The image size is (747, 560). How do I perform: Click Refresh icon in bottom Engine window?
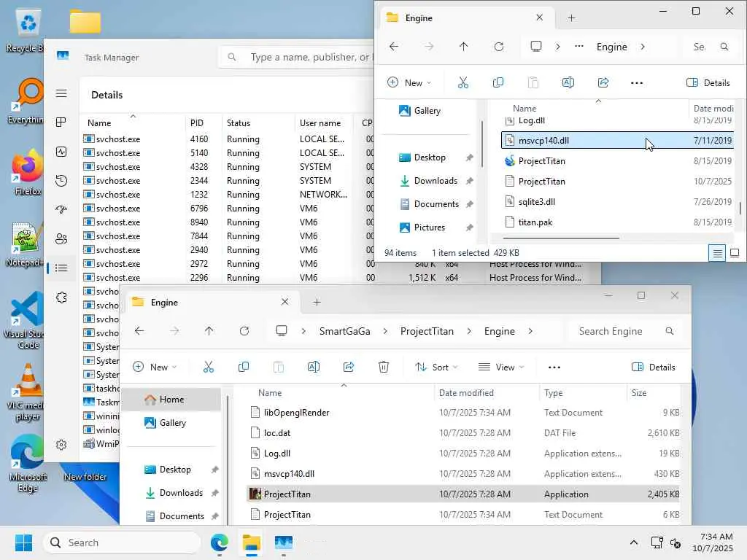pyautogui.click(x=244, y=331)
